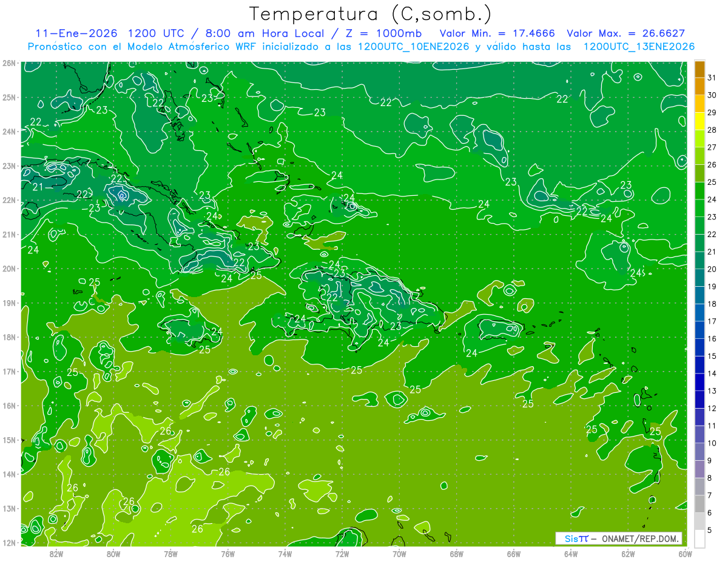Screen dimensions: 728x562
Task: Click the brown legend swatch above 31
Action: coord(699,69)
